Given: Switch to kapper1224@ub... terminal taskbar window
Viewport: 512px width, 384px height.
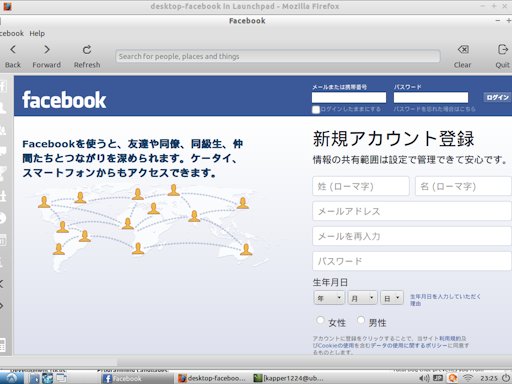Looking at the screenshot, I should click(288, 378).
